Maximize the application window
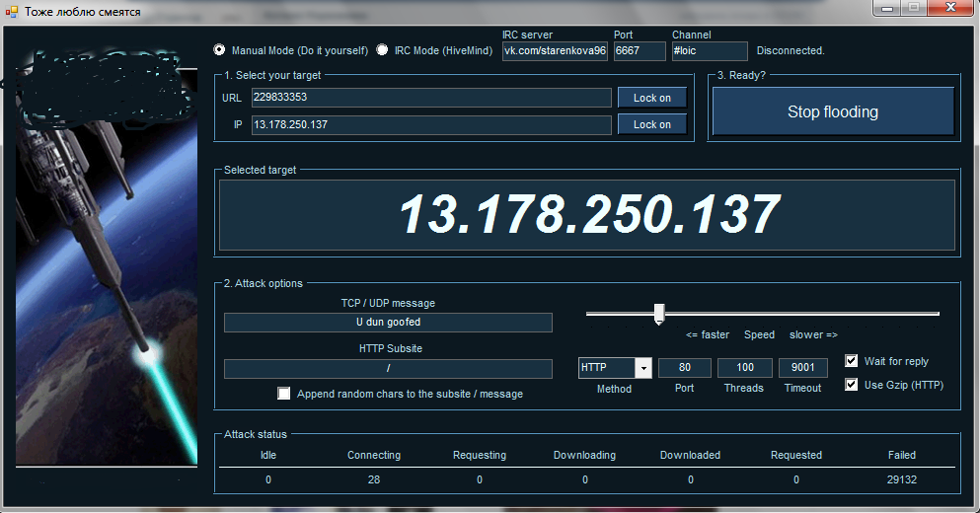This screenshot has height=513, width=980. (x=914, y=8)
